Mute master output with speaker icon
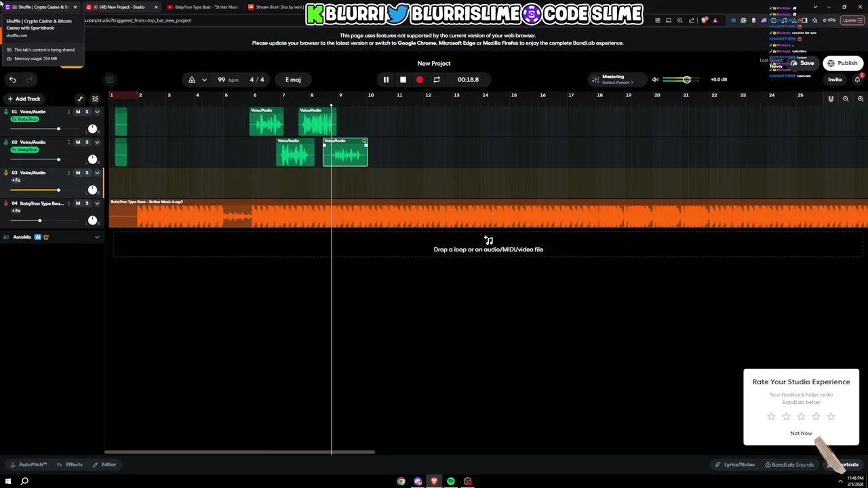The image size is (868, 488). click(x=655, y=80)
